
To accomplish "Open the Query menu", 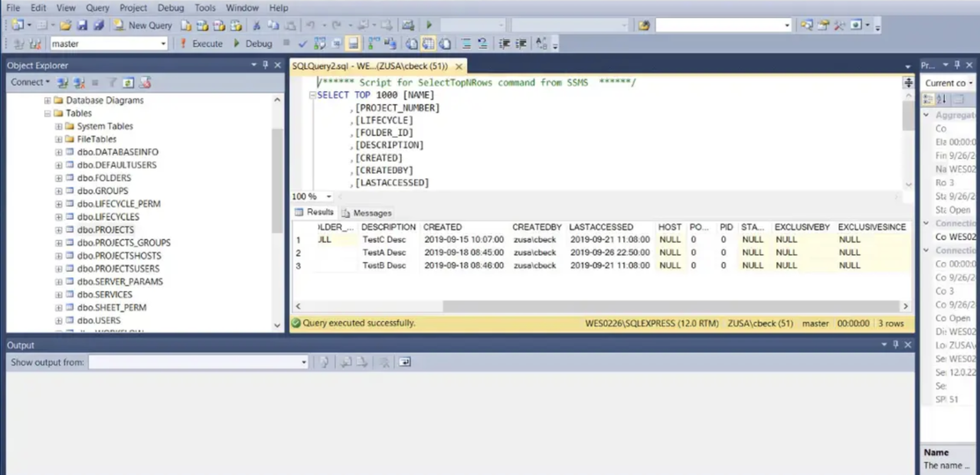I will click(97, 7).
